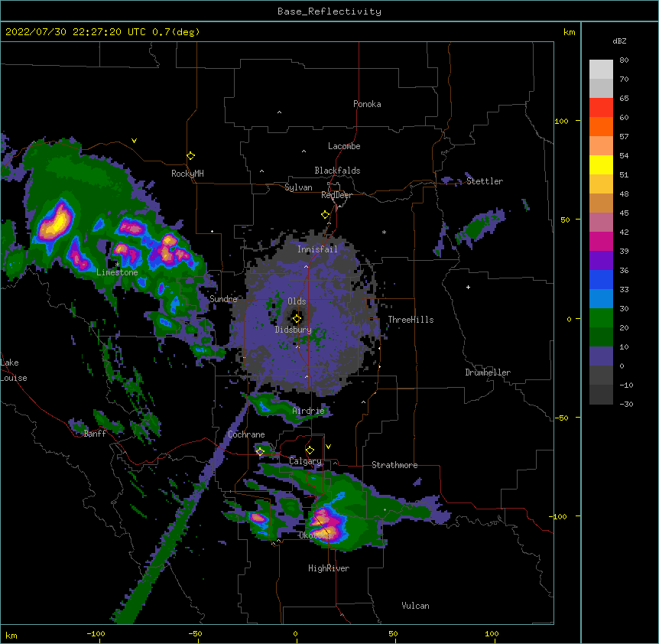Image resolution: width=659 pixels, height=644 pixels.
Task: Select the RockyMH label
Action: click(x=187, y=174)
